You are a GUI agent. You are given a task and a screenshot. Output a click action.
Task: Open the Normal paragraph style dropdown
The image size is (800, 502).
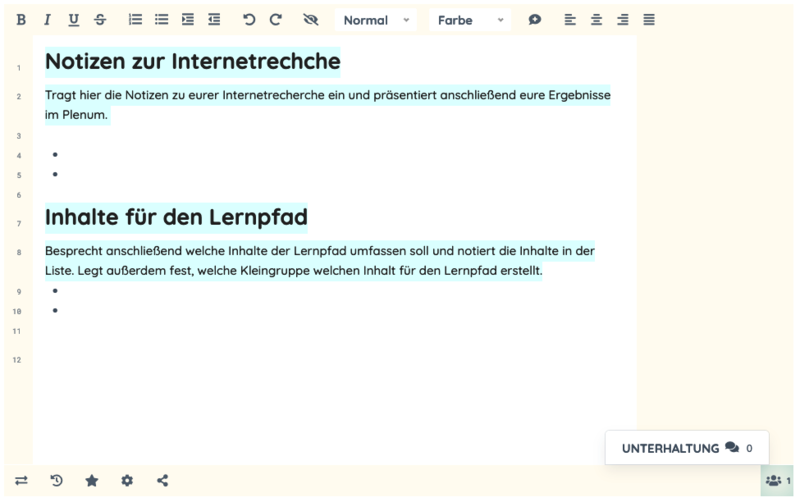(376, 20)
